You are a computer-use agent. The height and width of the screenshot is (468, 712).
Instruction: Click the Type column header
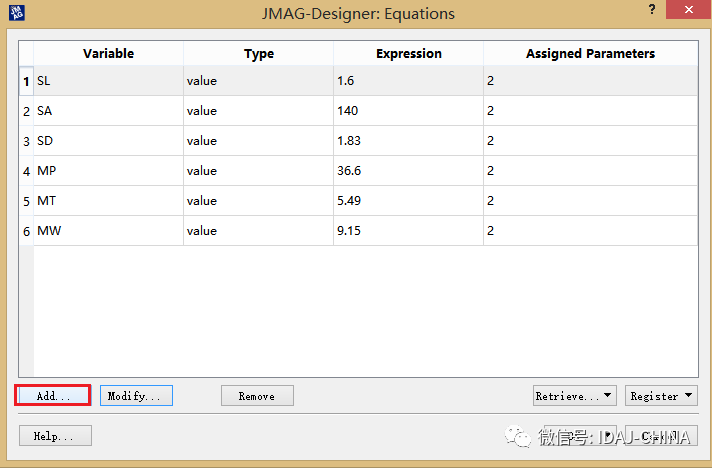(258, 54)
